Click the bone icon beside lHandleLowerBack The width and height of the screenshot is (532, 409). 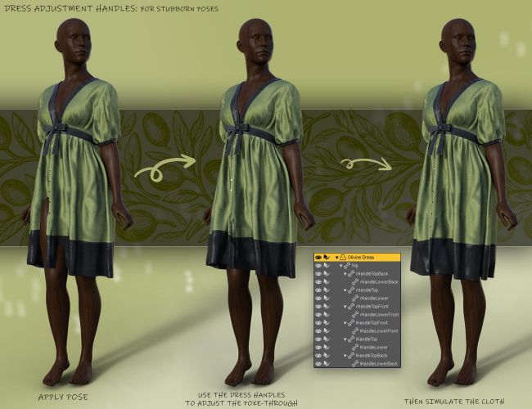pyautogui.click(x=356, y=362)
